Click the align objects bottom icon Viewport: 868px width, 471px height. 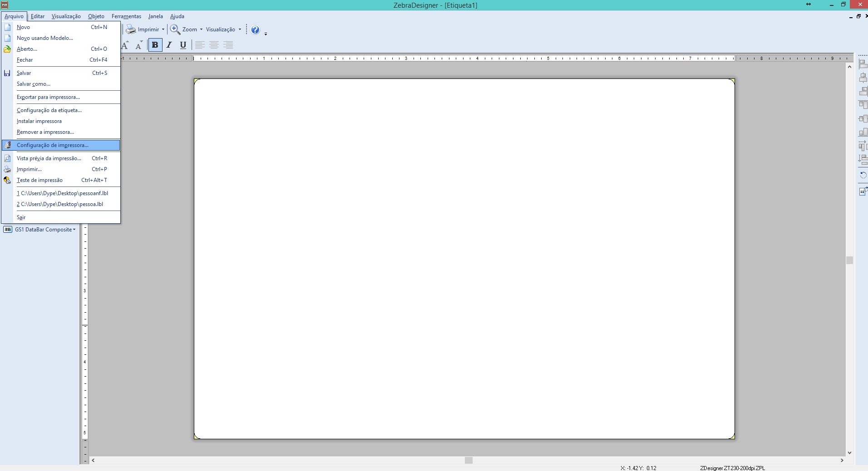coord(863,132)
